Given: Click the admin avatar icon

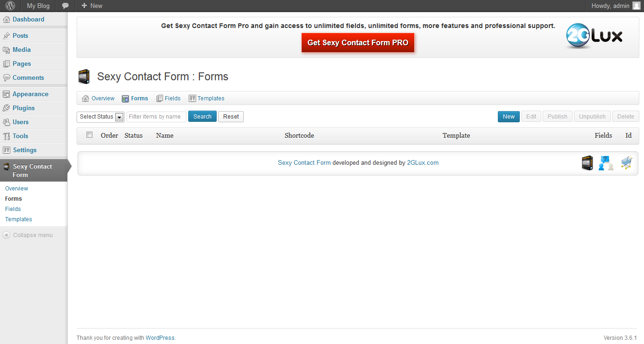Looking at the screenshot, I should 636,6.
